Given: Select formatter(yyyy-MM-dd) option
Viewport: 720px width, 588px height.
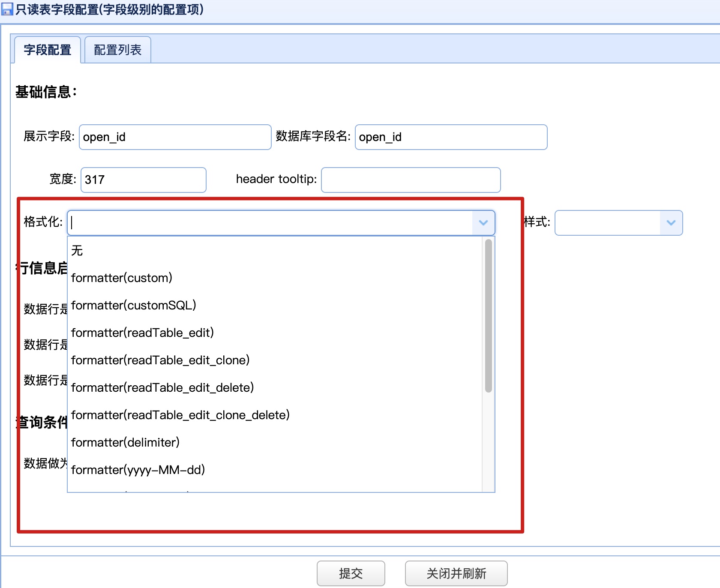Looking at the screenshot, I should coord(275,470).
